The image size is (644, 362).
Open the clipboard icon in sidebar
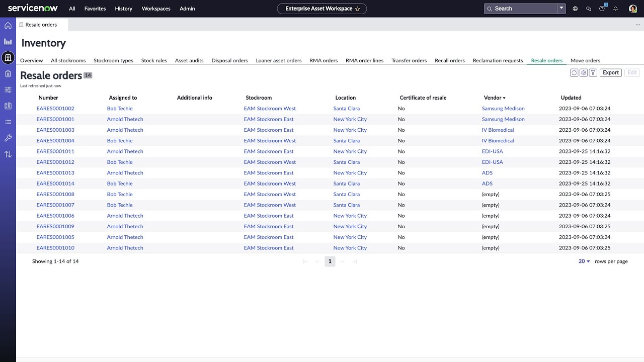pos(8,74)
